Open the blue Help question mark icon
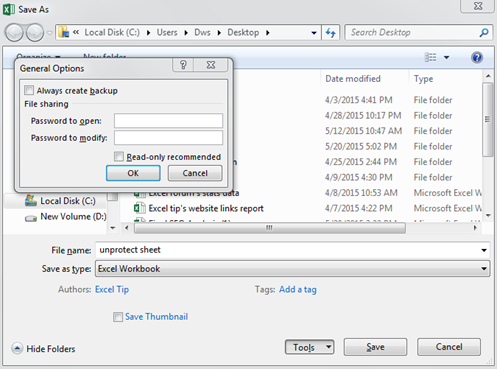 [x=477, y=58]
